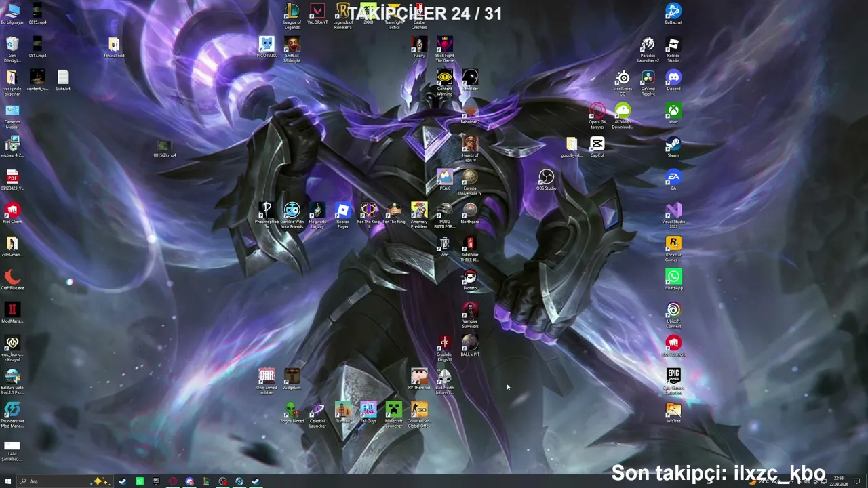868x488 pixels.
Task: Select the JudgeSim desktop shortcut
Action: click(x=292, y=380)
